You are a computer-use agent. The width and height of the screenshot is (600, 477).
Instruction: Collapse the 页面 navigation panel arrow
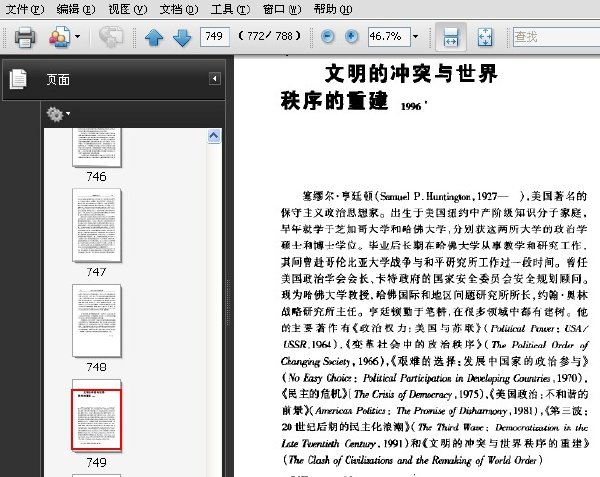215,79
